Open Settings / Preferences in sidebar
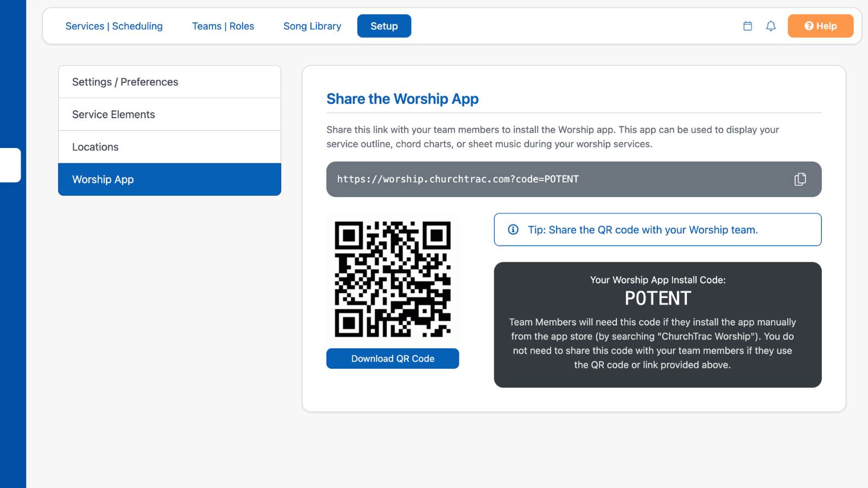 click(170, 82)
